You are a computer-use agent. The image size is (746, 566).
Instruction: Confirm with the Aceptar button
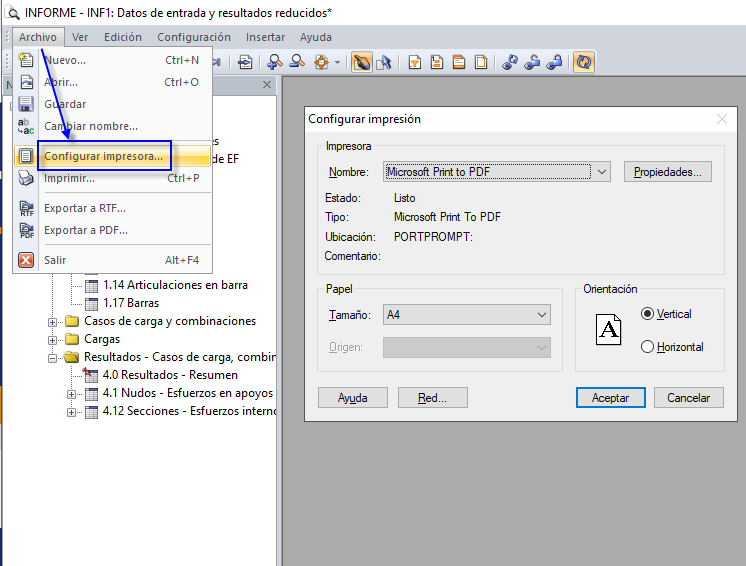(610, 398)
